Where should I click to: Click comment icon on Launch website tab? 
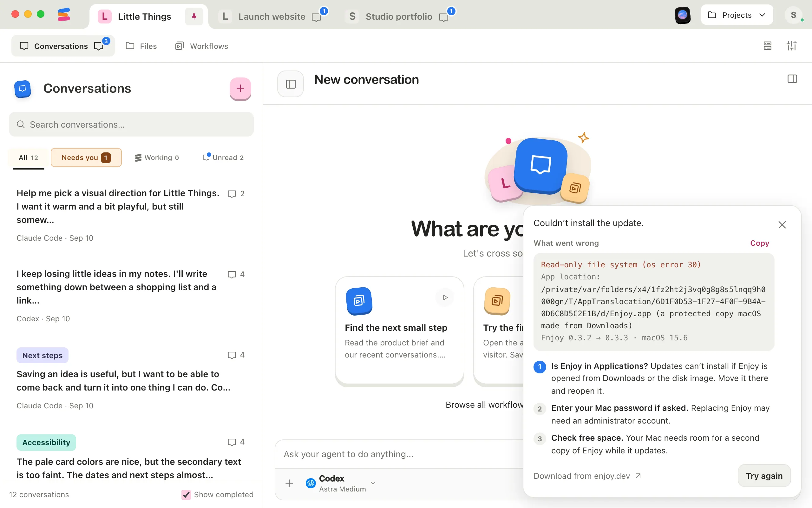tap(316, 17)
